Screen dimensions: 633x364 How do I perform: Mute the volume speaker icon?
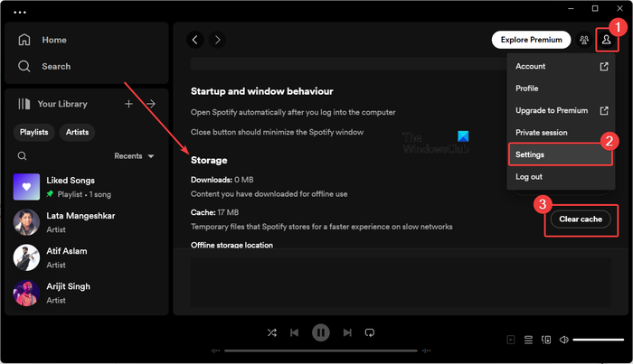click(564, 340)
